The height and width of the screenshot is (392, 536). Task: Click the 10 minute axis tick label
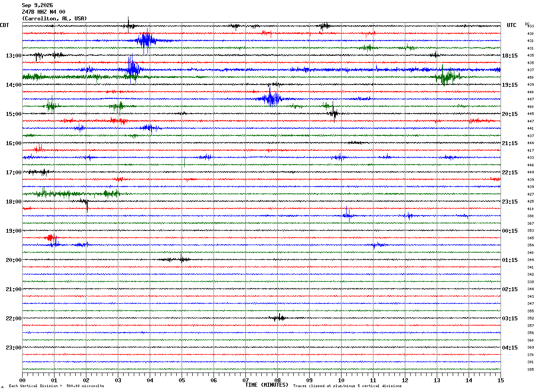(341, 380)
